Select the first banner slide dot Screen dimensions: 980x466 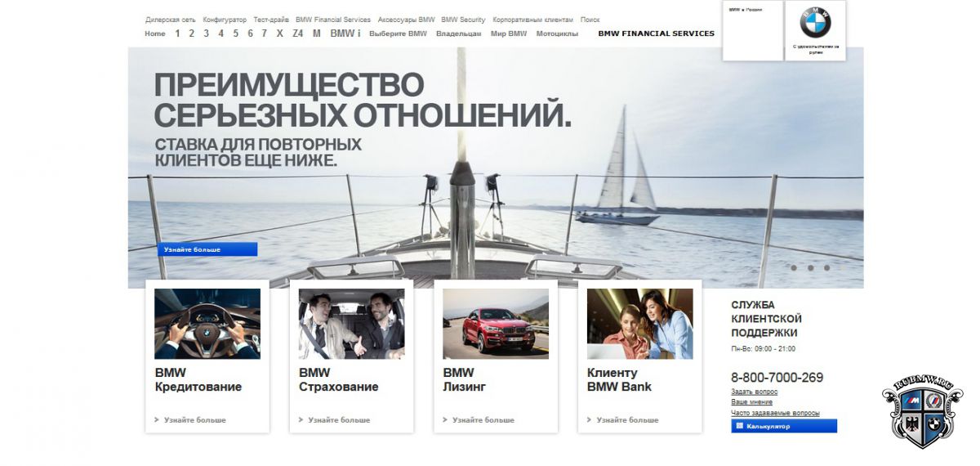point(793,267)
